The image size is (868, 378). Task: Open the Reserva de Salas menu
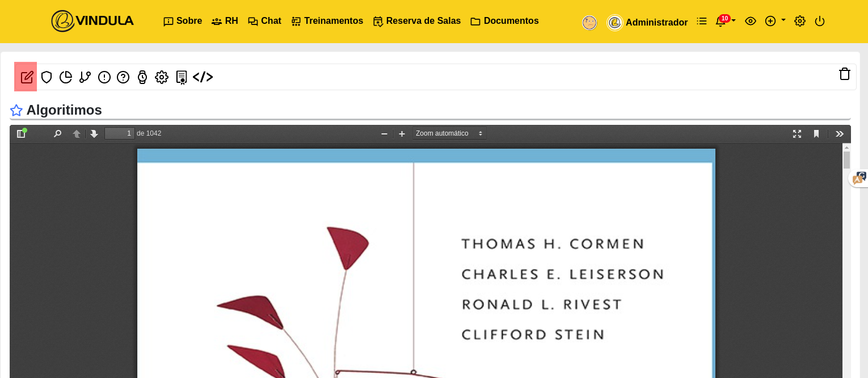coord(417,21)
